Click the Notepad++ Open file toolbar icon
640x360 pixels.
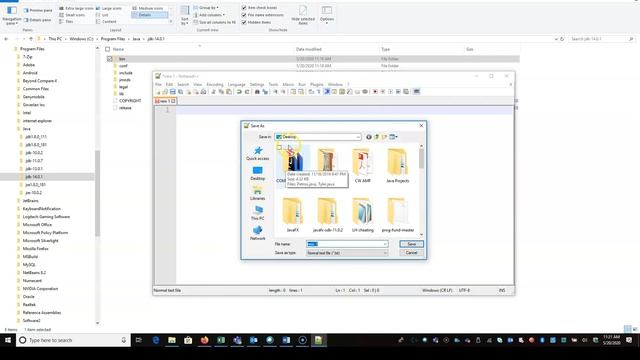165,92
